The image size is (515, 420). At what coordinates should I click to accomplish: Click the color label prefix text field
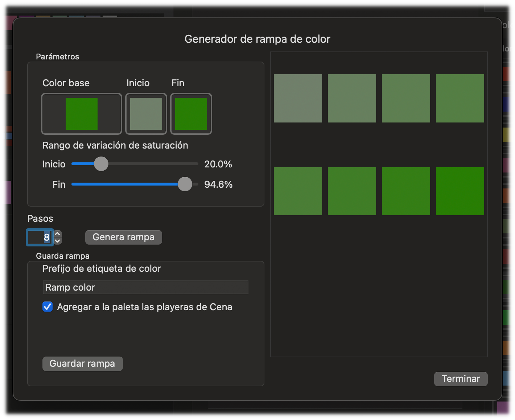(x=145, y=287)
